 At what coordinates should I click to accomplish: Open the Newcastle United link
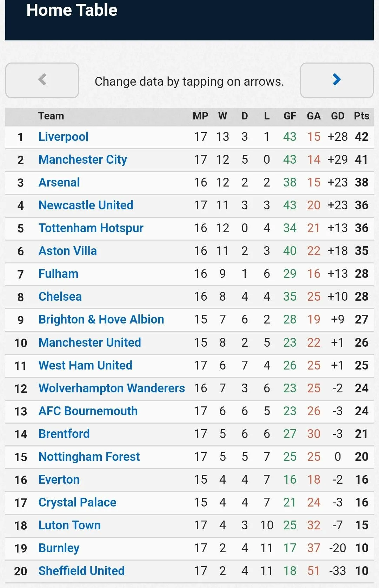click(x=86, y=205)
